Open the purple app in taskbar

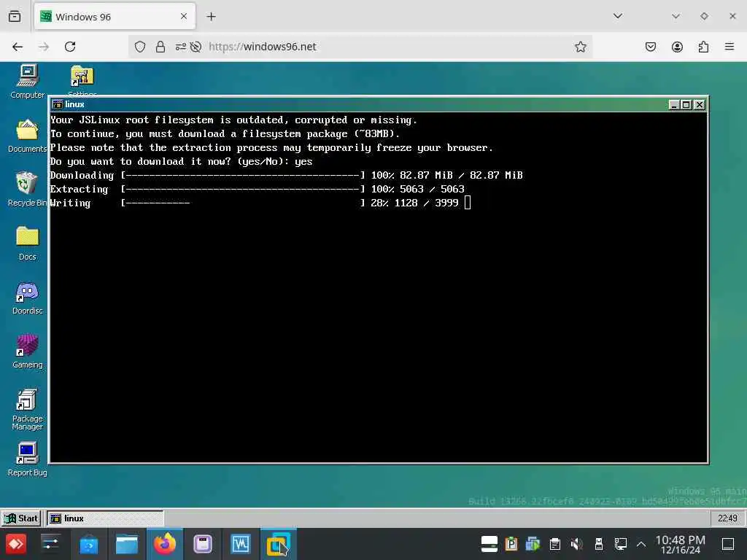203,544
